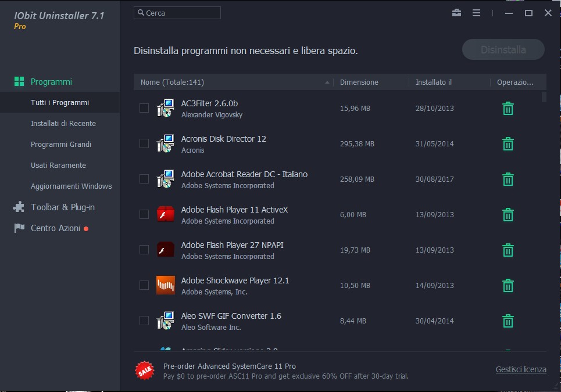This screenshot has height=392, width=561.
Task: Show Programmi Grandi list
Action: (60, 145)
